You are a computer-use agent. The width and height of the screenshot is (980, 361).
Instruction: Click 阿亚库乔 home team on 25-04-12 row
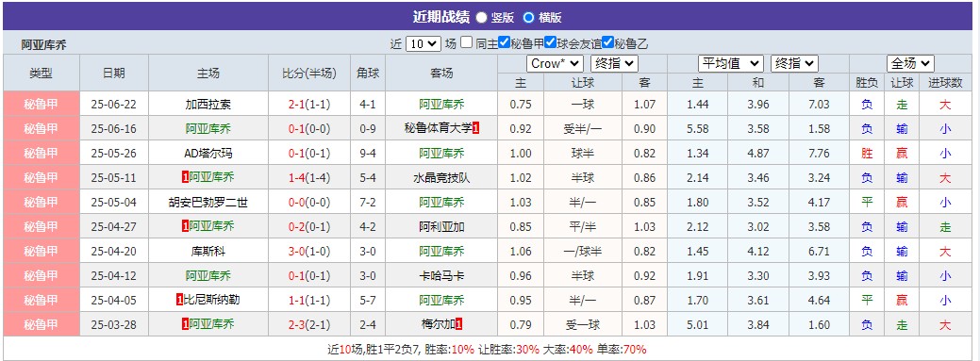point(208,275)
